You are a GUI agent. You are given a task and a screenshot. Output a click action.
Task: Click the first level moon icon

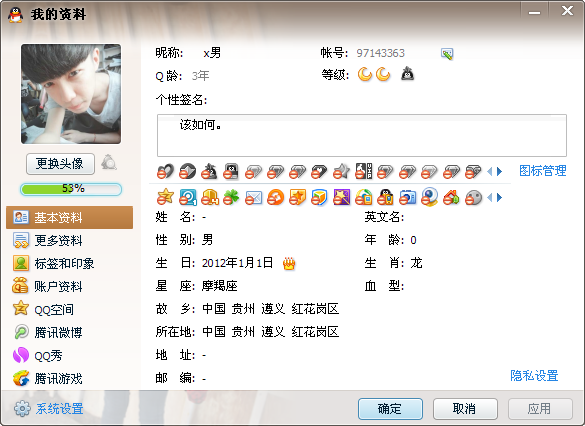tap(365, 74)
